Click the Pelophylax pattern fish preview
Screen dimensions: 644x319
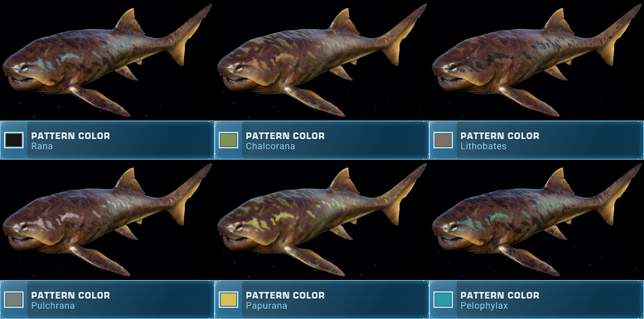coord(537,220)
